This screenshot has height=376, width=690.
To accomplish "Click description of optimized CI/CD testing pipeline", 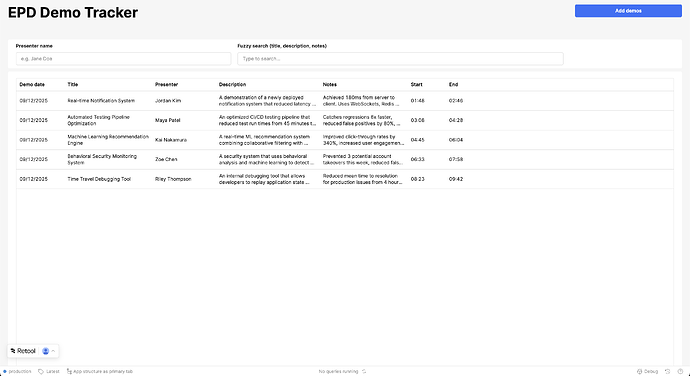I will coord(268,120).
